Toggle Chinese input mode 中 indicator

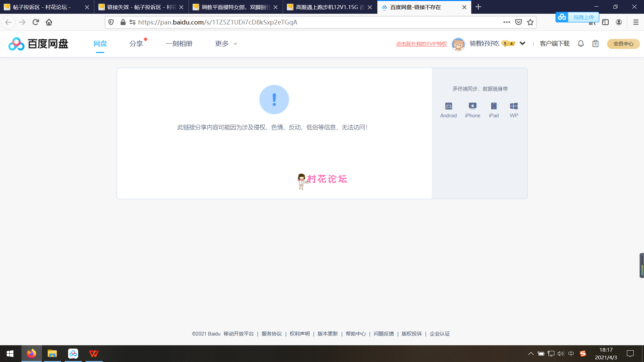(571, 354)
